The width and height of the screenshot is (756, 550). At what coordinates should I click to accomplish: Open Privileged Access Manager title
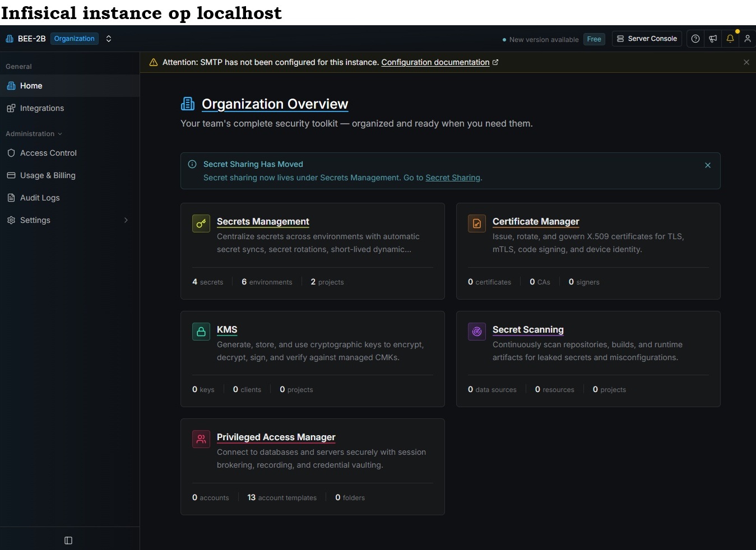coord(276,437)
